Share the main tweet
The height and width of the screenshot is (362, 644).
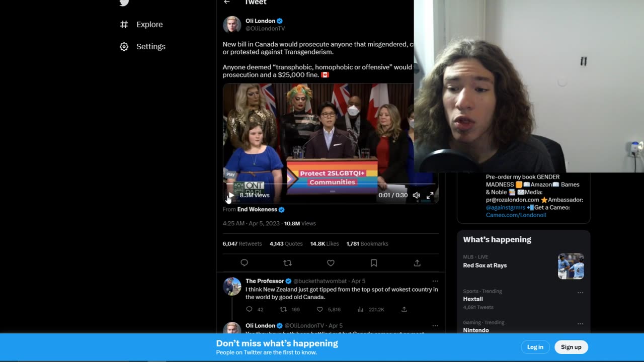point(417,263)
